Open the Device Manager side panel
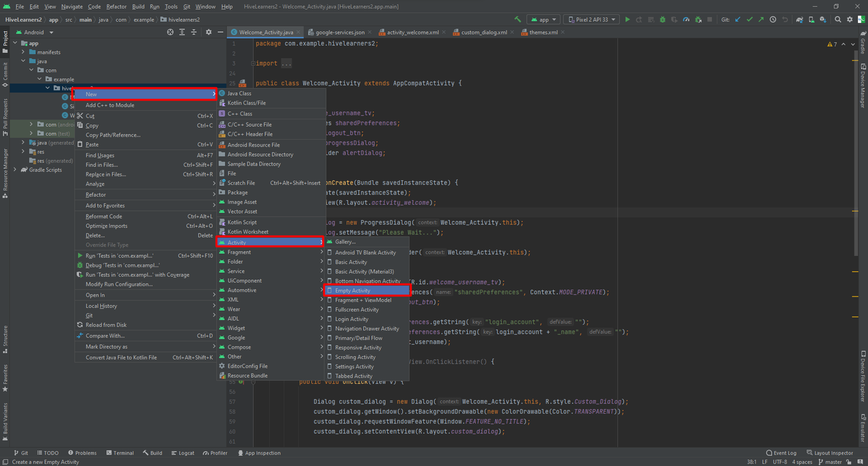Screen dimensions: 868x466 863,84
